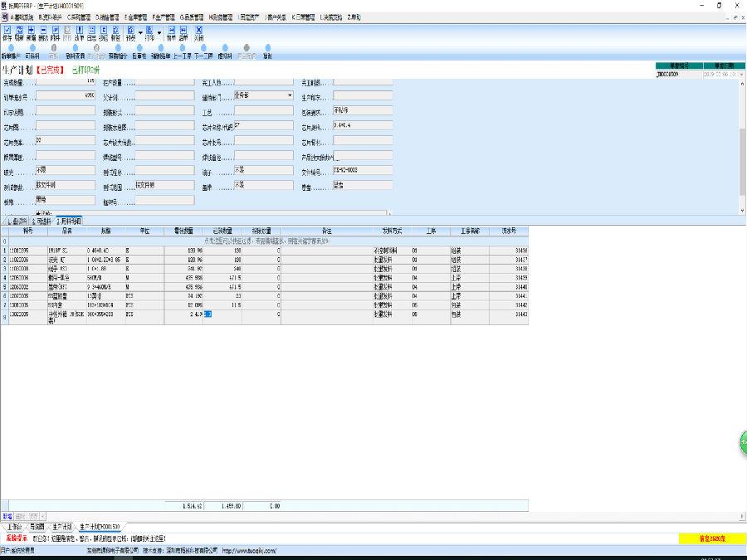
Task: Click the blue 新增 button below the grid
Action: click(7, 516)
